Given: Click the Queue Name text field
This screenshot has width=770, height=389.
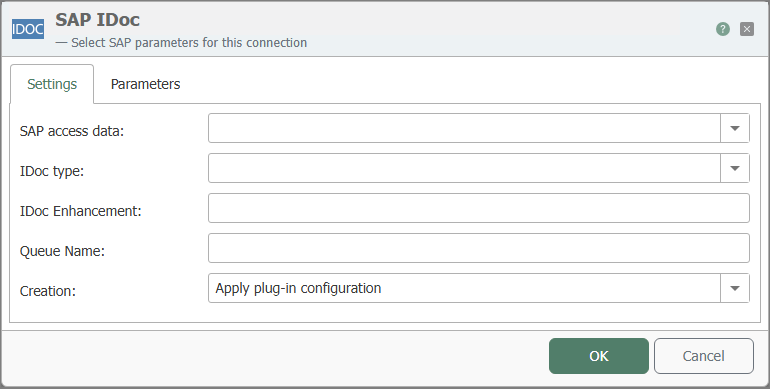Looking at the screenshot, I should point(479,248).
